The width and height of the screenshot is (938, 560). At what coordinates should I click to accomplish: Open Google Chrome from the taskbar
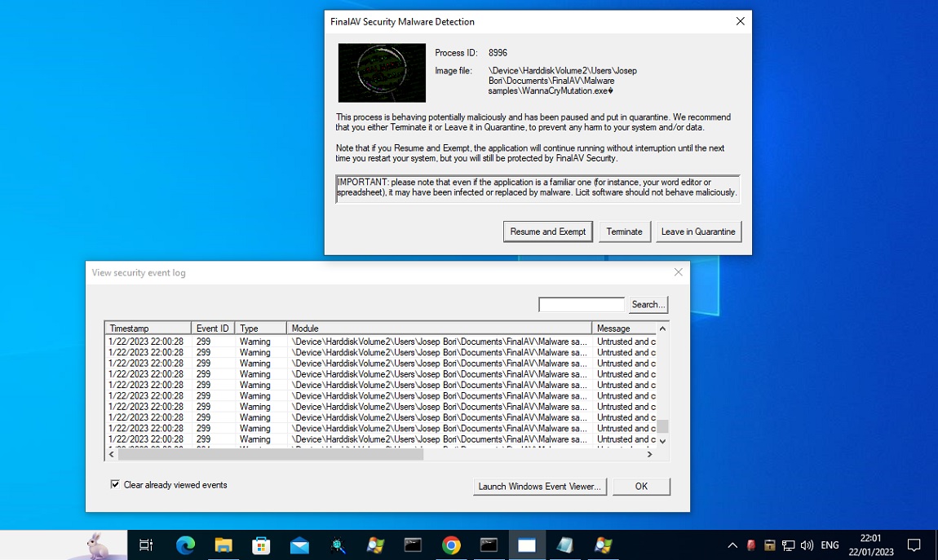(451, 545)
